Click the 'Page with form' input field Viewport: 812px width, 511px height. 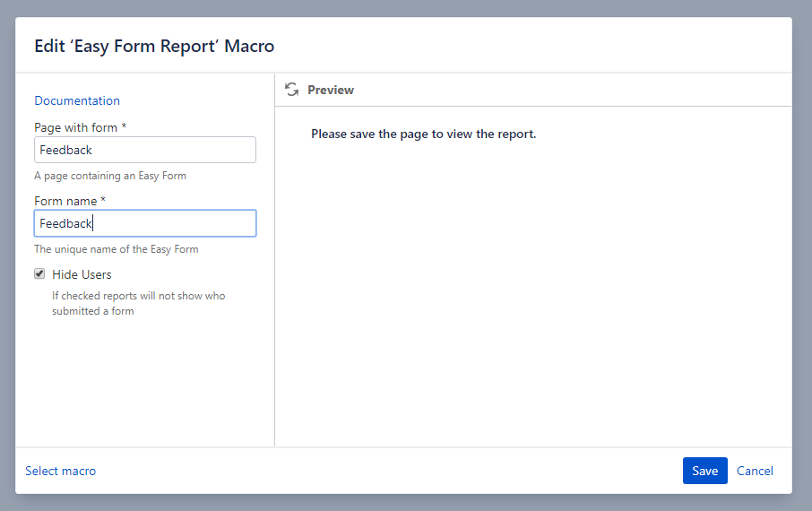click(145, 150)
